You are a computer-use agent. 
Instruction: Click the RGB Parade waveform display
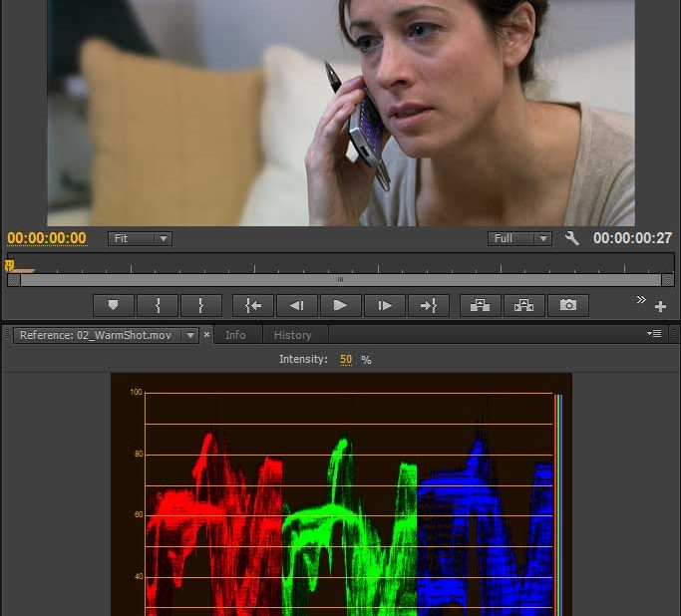(x=341, y=494)
